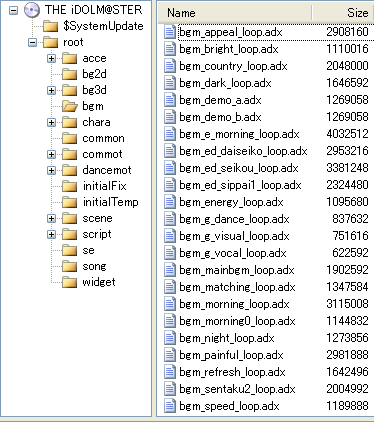Click the root folder icon

(51, 42)
